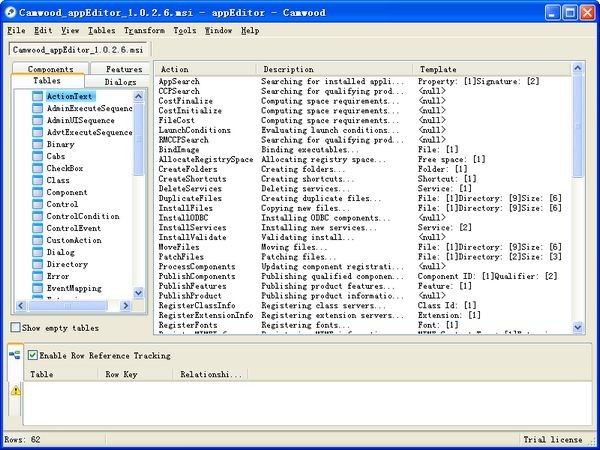Click the Control table icon

[37, 204]
